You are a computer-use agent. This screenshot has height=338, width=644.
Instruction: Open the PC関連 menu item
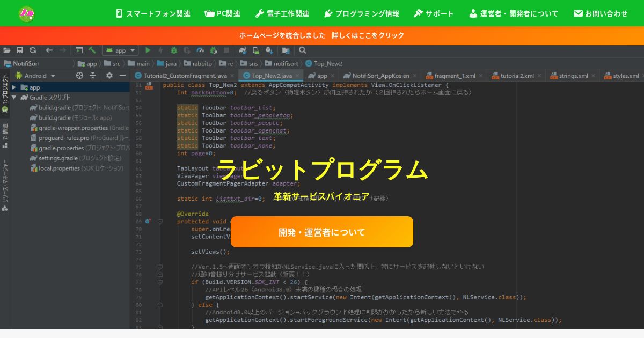click(x=222, y=13)
